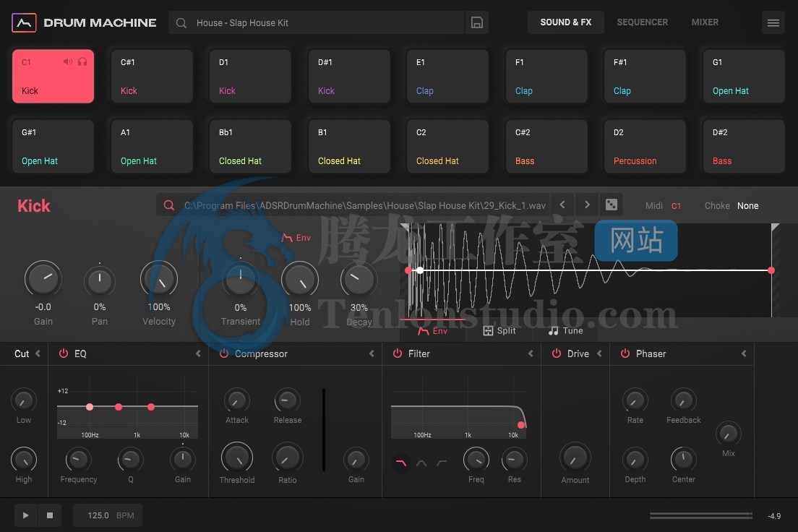The height and width of the screenshot is (532, 798).
Task: Click the EQ middle band point
Action: [119, 407]
